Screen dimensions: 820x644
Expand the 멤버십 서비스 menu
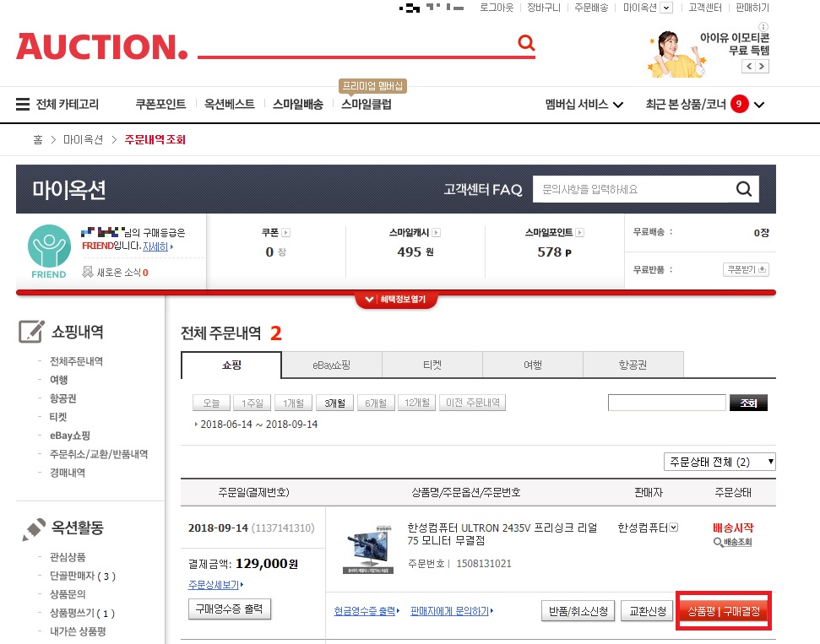[618, 105]
